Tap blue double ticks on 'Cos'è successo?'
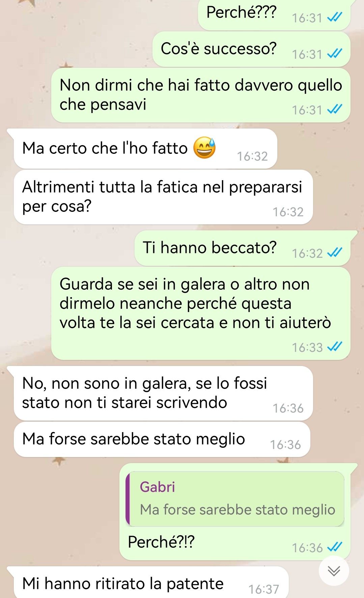This screenshot has height=598, width=364. click(335, 53)
